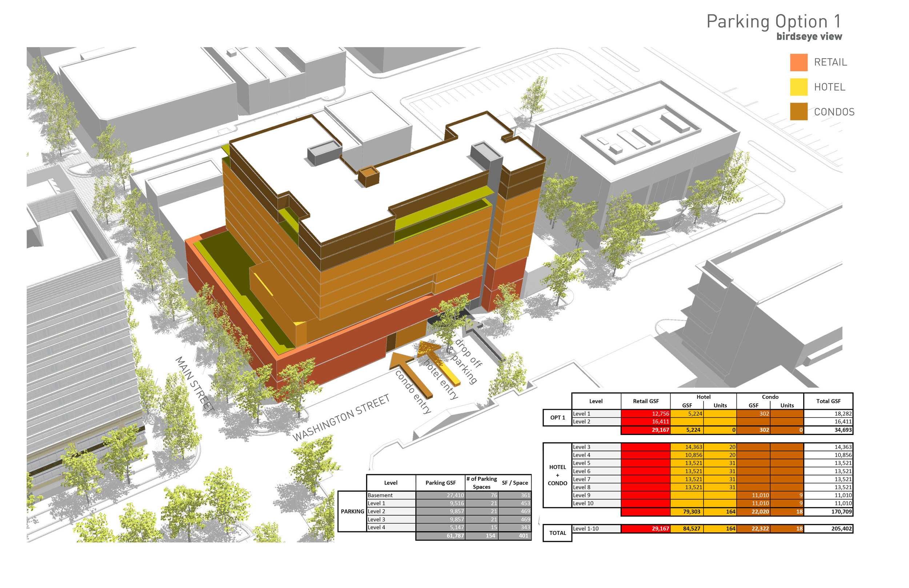Click the '# of Parking Spaces' header

482,483
